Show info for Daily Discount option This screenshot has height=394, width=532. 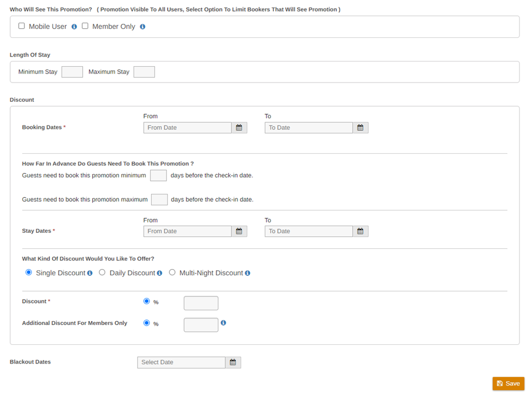(160, 273)
